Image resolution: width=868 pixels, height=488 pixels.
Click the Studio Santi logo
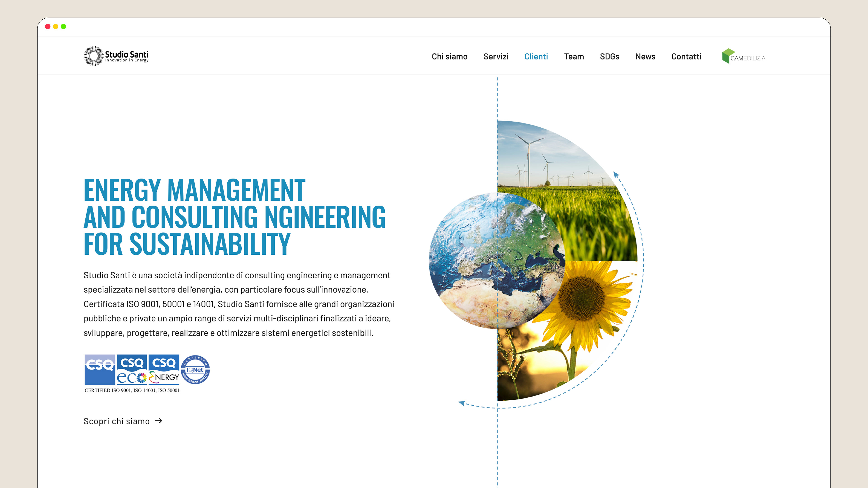click(x=116, y=56)
